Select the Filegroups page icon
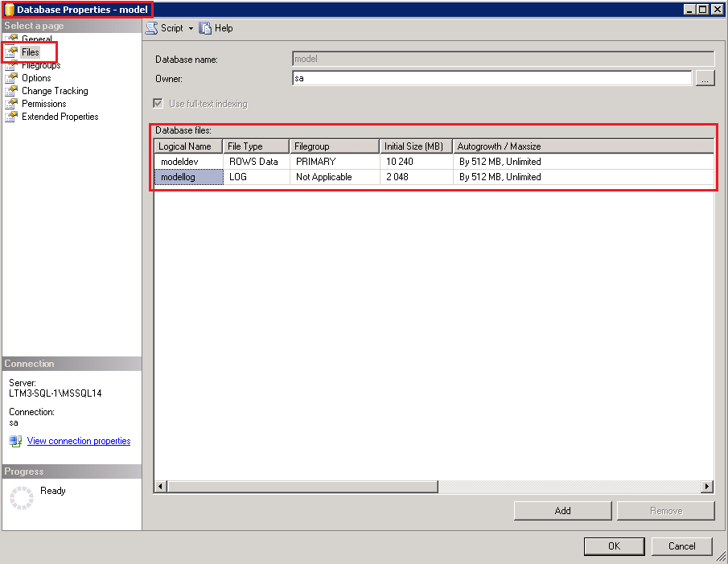The image size is (728, 564). point(10,65)
